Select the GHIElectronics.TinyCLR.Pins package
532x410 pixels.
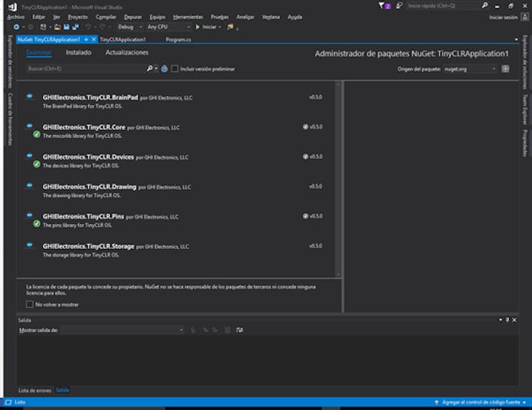click(174, 220)
